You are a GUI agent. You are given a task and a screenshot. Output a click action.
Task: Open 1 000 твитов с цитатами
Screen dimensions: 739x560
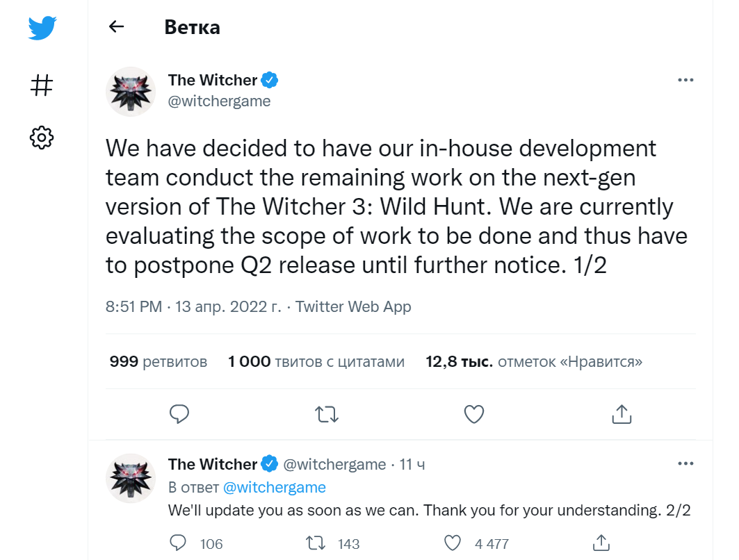(316, 362)
